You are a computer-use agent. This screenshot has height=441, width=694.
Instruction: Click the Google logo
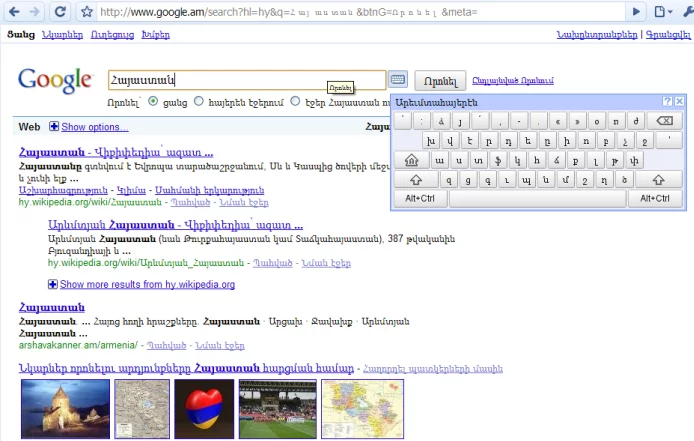(55, 81)
